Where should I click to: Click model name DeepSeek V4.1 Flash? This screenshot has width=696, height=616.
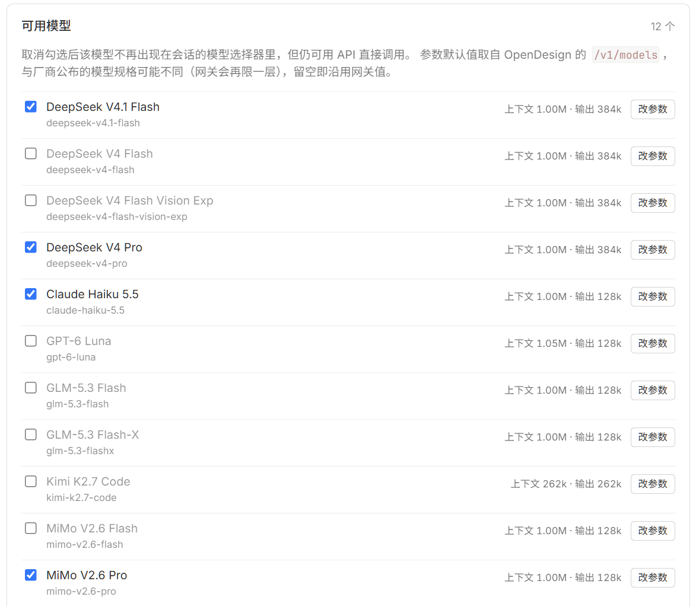[103, 107]
